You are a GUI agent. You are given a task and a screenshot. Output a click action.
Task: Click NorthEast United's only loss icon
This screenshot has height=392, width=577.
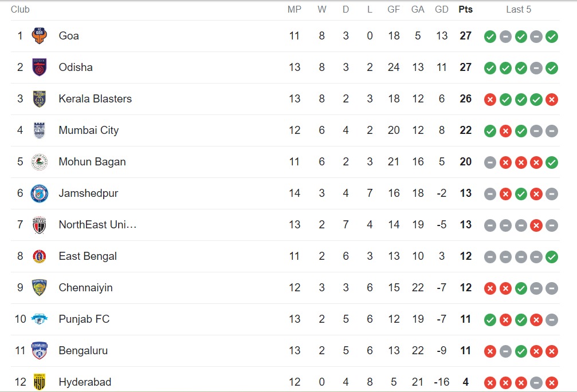click(536, 225)
